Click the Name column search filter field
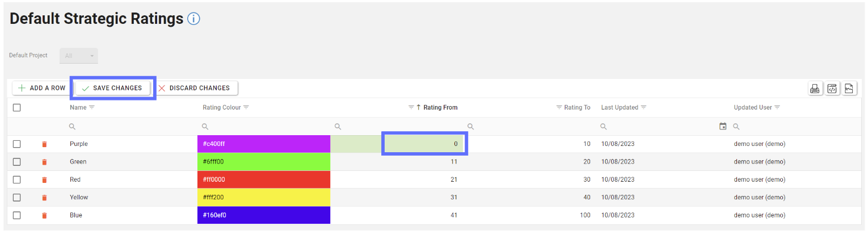Image resolution: width=868 pixels, height=234 pixels. [130, 126]
